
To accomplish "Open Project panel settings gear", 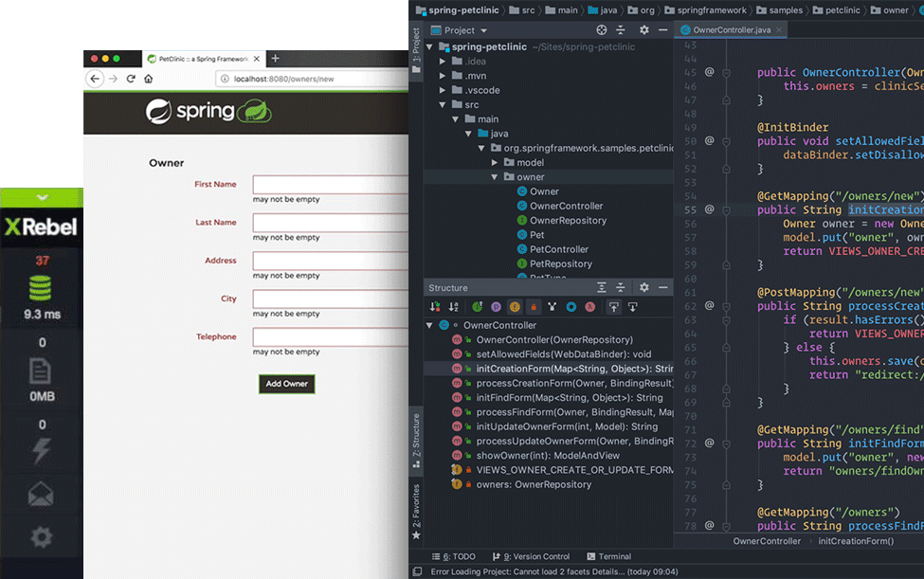I will [x=644, y=30].
